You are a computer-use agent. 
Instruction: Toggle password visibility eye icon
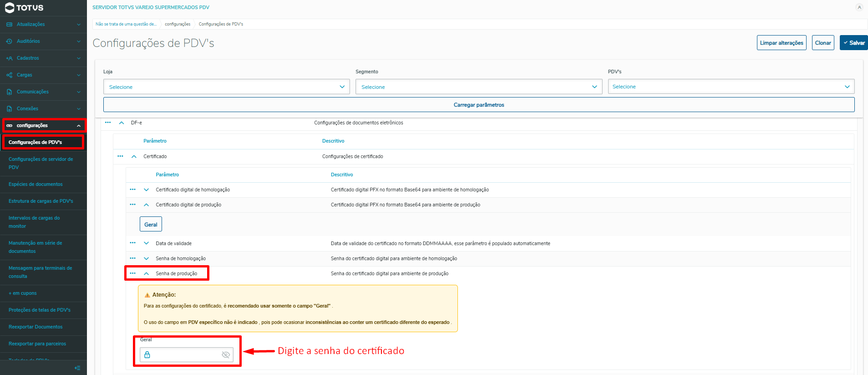point(226,354)
